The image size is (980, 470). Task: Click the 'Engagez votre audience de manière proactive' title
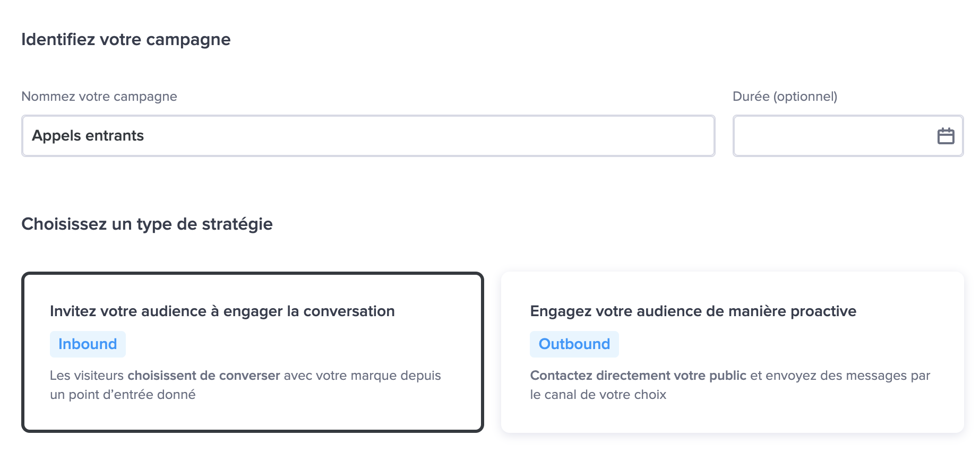tap(693, 311)
